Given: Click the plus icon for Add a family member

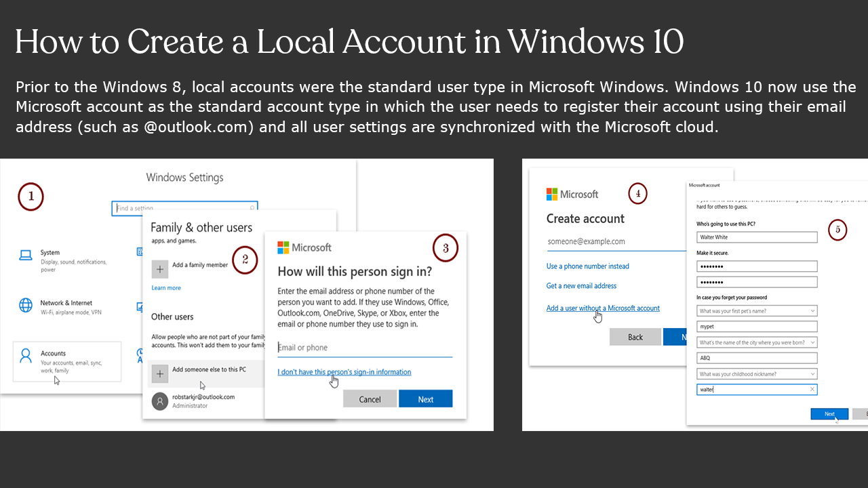Looking at the screenshot, I should tap(160, 268).
